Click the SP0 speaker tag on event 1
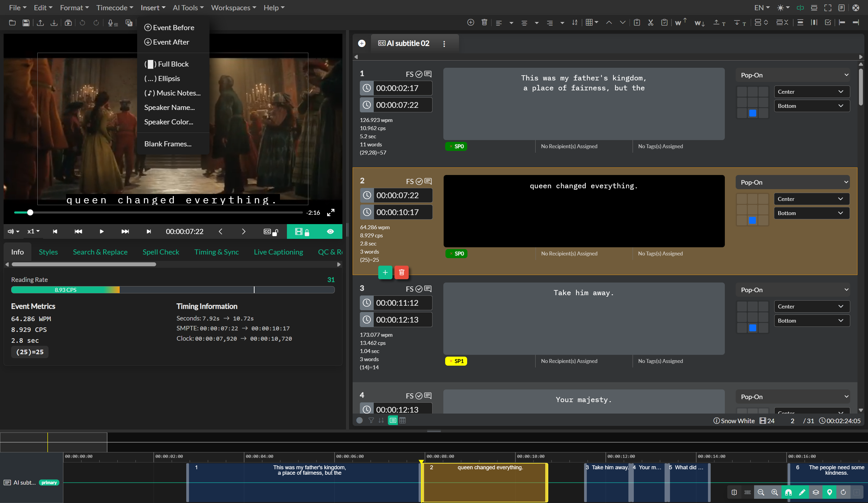Screen dimensions: 868x503 click(456, 146)
